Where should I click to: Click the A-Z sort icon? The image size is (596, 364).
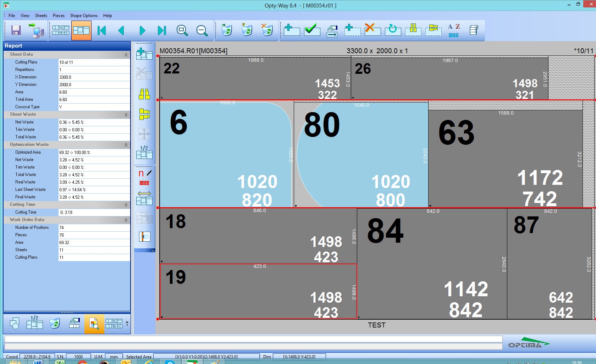click(x=453, y=31)
